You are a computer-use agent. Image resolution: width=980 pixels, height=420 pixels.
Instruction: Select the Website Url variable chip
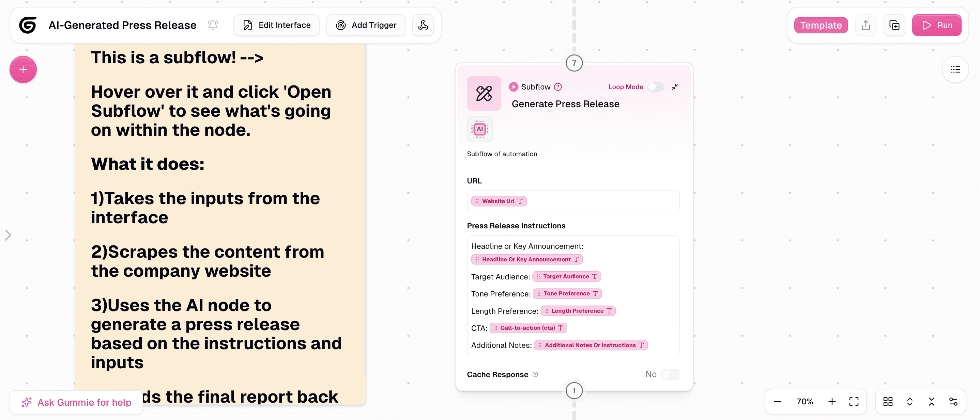(x=499, y=201)
